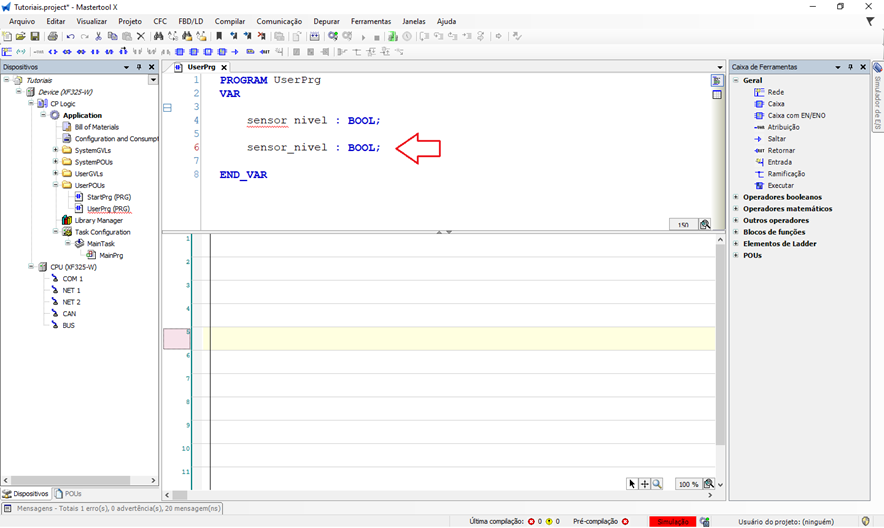Select the Ramificação tool in toolbox
Image resolution: width=884 pixels, height=528 pixels.
785,174
